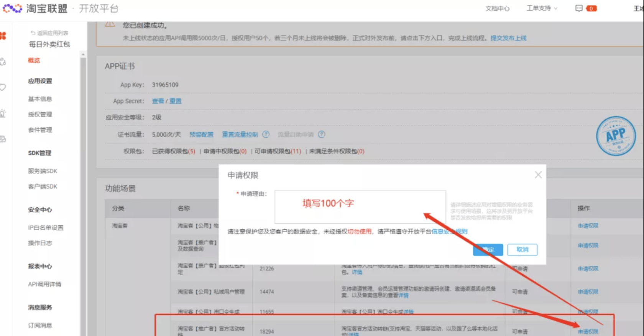Image resolution: width=644 pixels, height=336 pixels.
Task: Open 订阅消息 in the sidebar
Action: tap(40, 325)
